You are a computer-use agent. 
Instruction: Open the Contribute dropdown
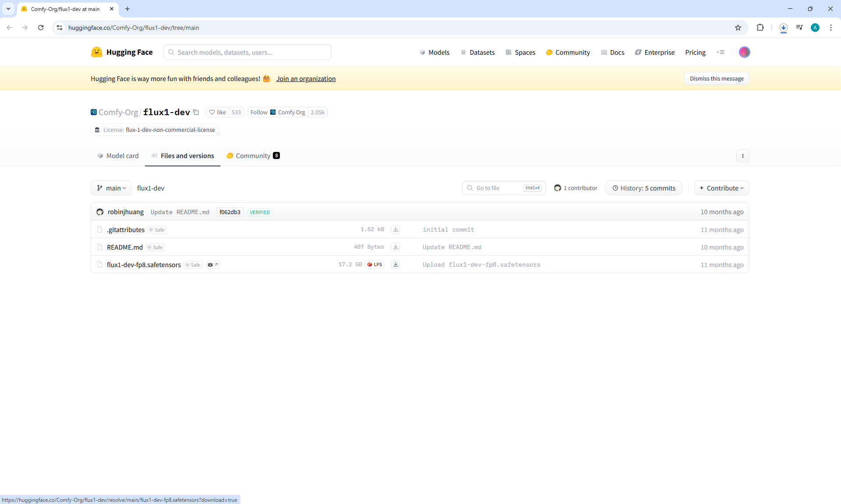(x=721, y=188)
